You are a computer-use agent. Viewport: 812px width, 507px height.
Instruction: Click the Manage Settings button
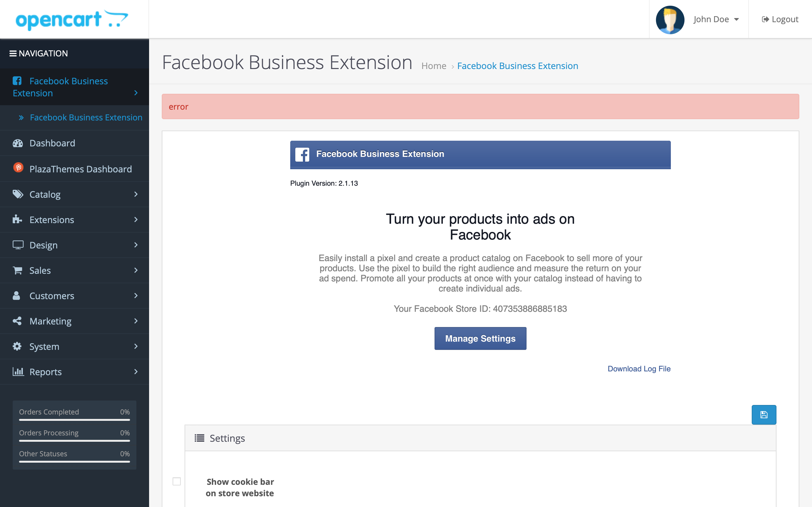click(x=480, y=338)
